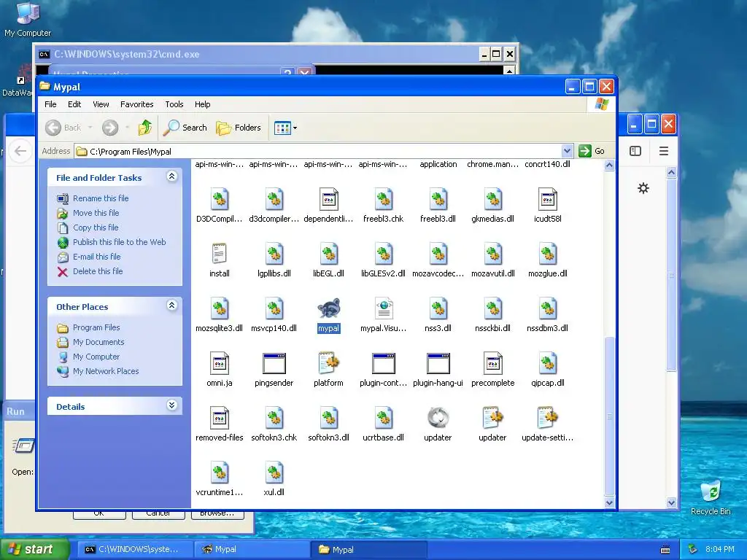Open the Windows Start menu
The width and height of the screenshot is (747, 560).
point(34,549)
